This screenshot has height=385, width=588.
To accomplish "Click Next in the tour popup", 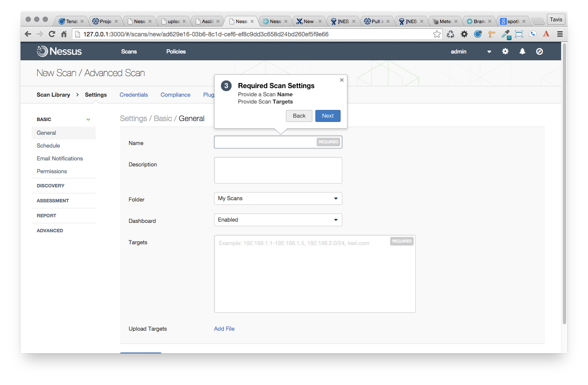I will pyautogui.click(x=328, y=116).
